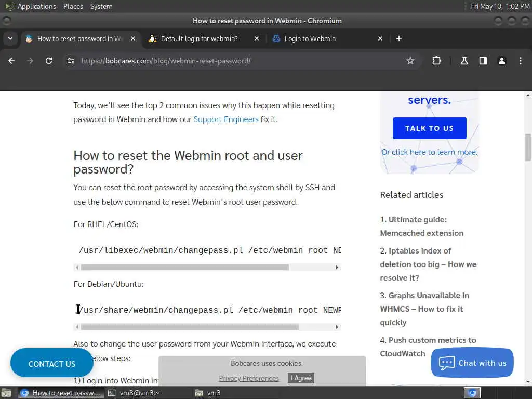The width and height of the screenshot is (532, 399).
Task: Open 'Or click here to learn more' link
Action: (429, 152)
